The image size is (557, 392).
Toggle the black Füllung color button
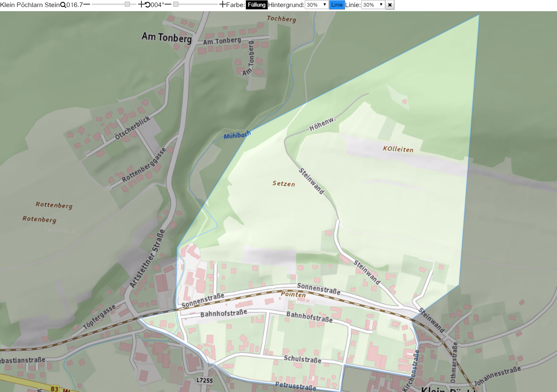coord(257,5)
